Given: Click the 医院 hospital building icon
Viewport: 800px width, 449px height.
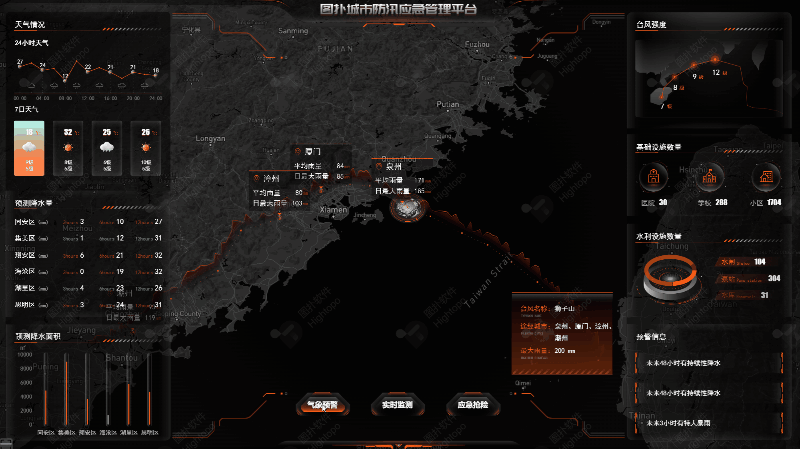Looking at the screenshot, I should point(654,177).
